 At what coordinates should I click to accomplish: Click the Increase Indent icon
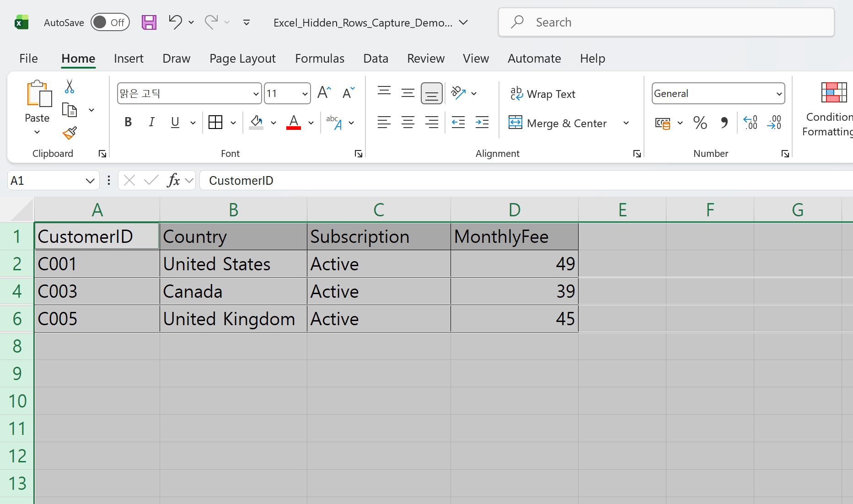[482, 123]
